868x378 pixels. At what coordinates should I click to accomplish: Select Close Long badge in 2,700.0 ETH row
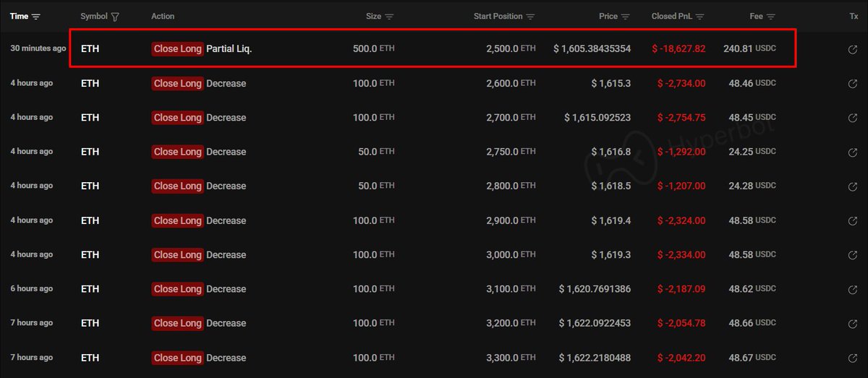coord(177,118)
